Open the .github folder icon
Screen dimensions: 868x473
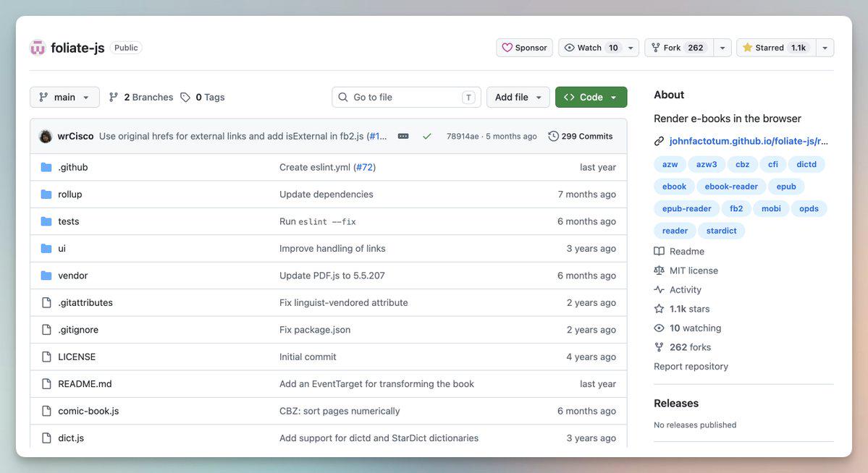point(46,167)
